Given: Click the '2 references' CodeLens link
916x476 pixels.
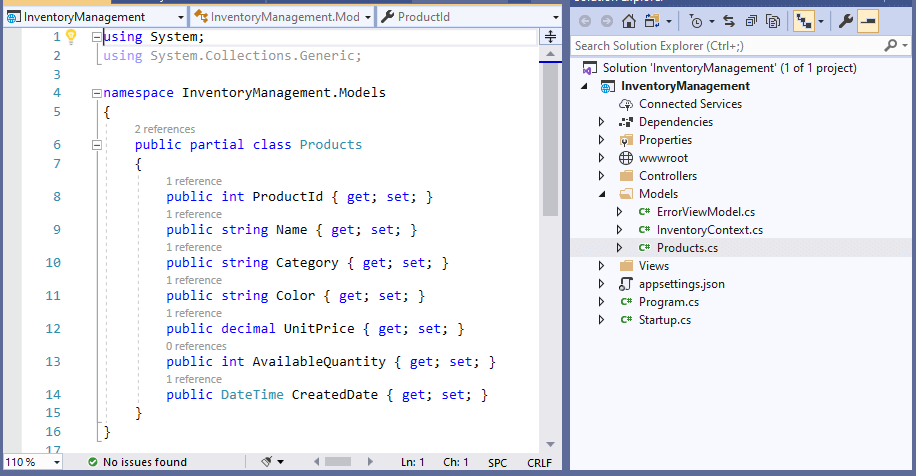Looking at the screenshot, I should 165,129.
